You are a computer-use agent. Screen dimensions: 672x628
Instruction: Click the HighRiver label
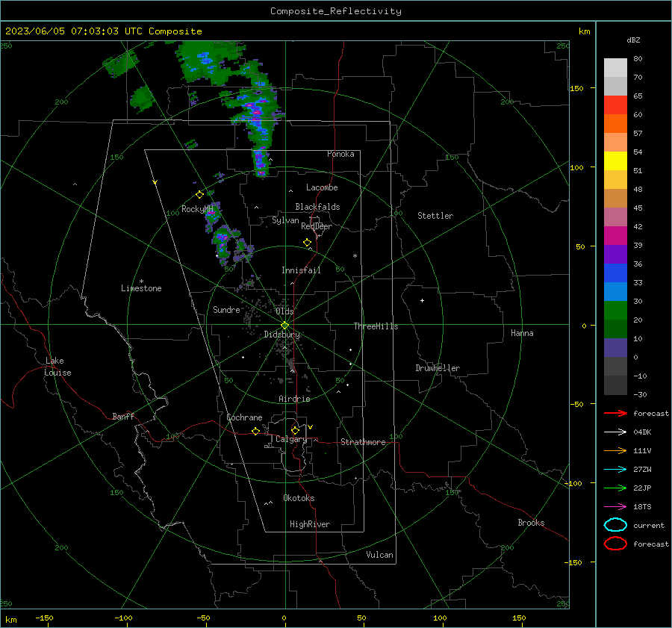point(310,524)
